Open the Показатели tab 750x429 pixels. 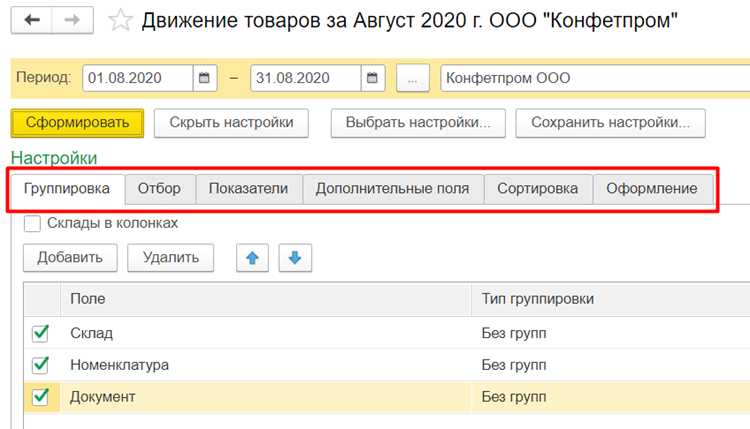point(248,188)
